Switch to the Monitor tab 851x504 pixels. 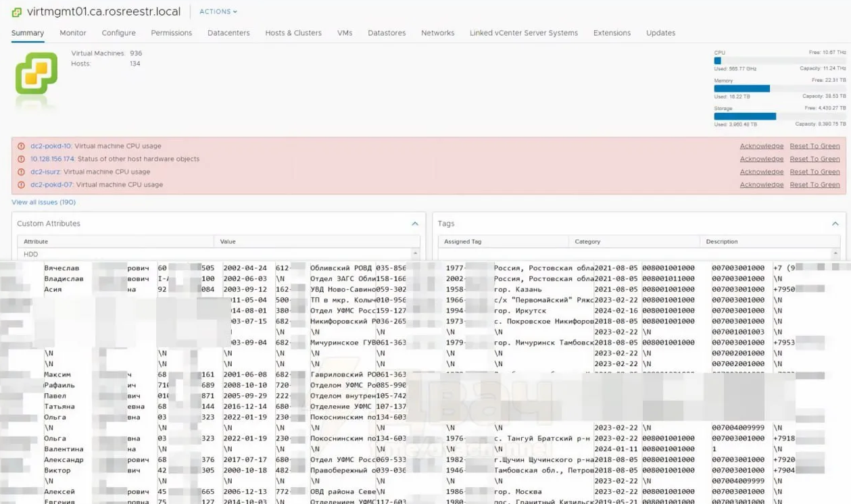tap(73, 32)
